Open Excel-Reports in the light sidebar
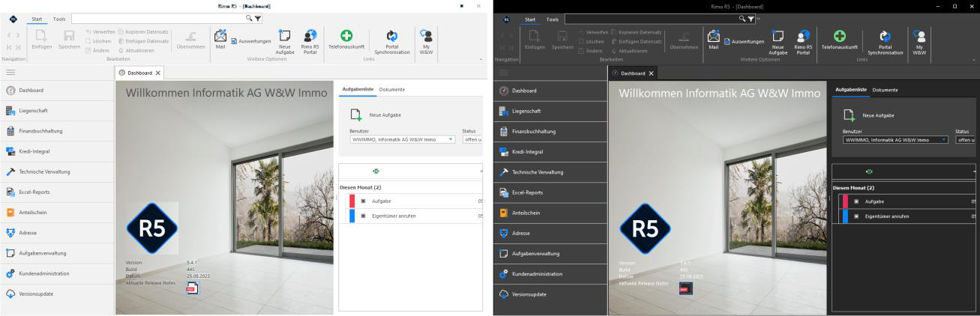Viewport: 980px width, 316px height. pyautogui.click(x=57, y=192)
